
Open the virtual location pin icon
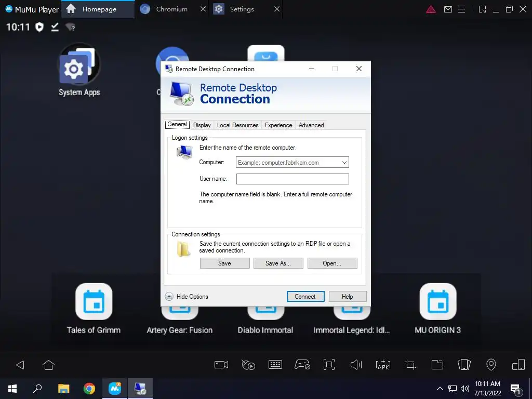tap(491, 365)
